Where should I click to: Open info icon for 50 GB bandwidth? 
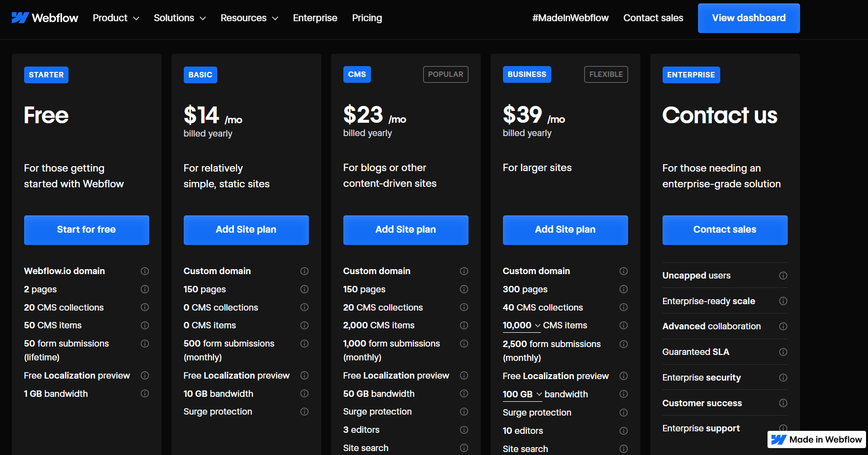click(x=464, y=393)
